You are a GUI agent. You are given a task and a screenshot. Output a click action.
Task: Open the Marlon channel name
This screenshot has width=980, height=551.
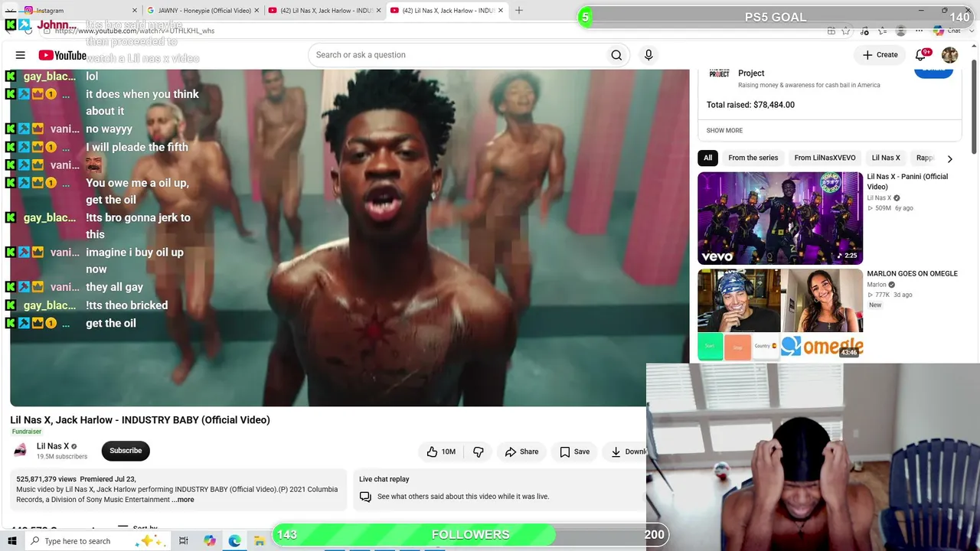pyautogui.click(x=877, y=285)
